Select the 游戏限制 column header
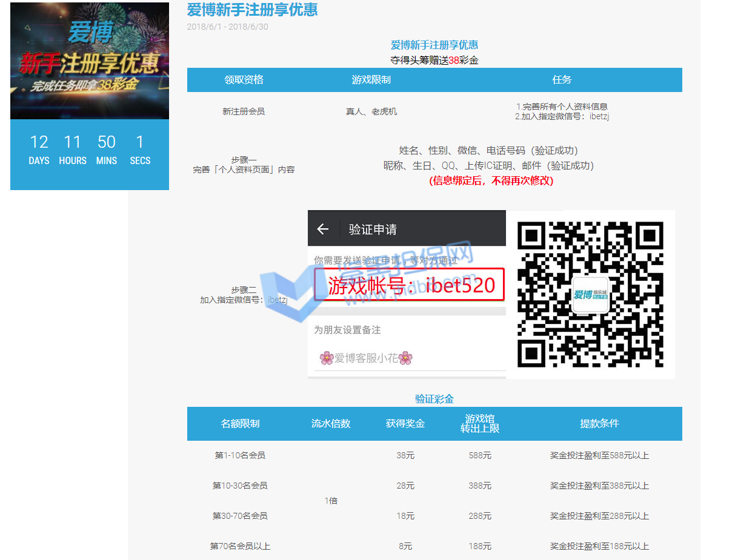This screenshot has width=755, height=560. (x=371, y=80)
